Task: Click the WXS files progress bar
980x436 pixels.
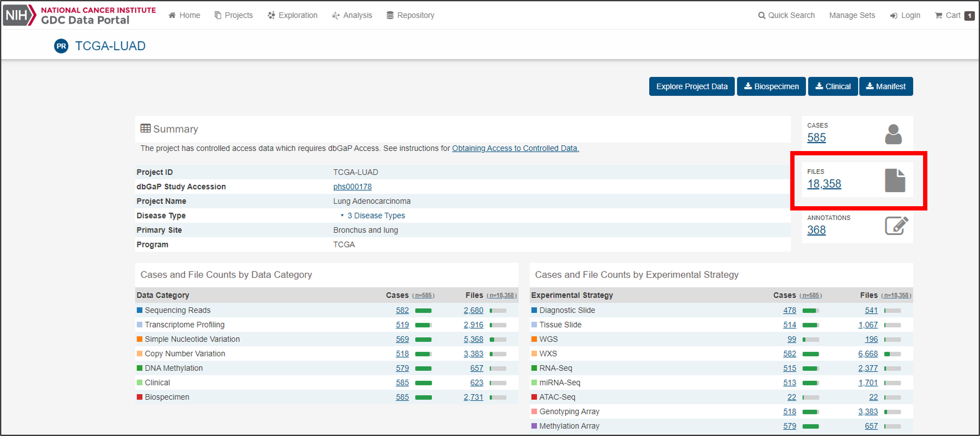Action: (x=892, y=354)
